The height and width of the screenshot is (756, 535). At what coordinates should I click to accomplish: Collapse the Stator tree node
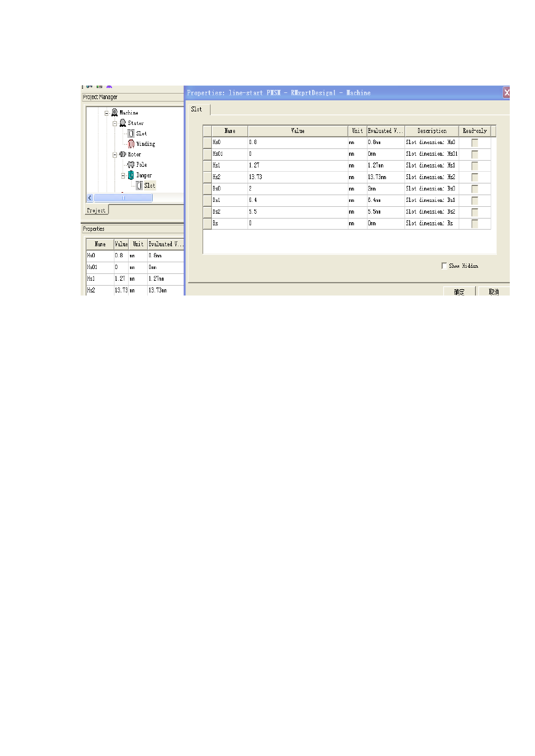[115, 123]
